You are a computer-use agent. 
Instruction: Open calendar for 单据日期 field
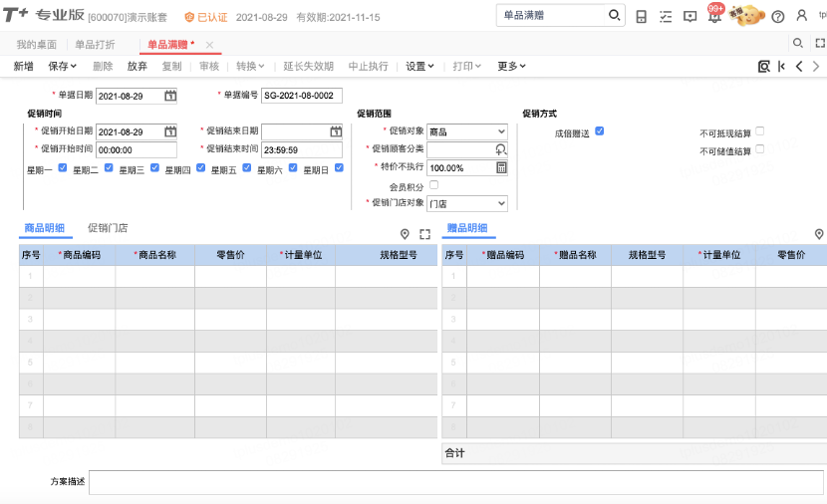tap(170, 96)
